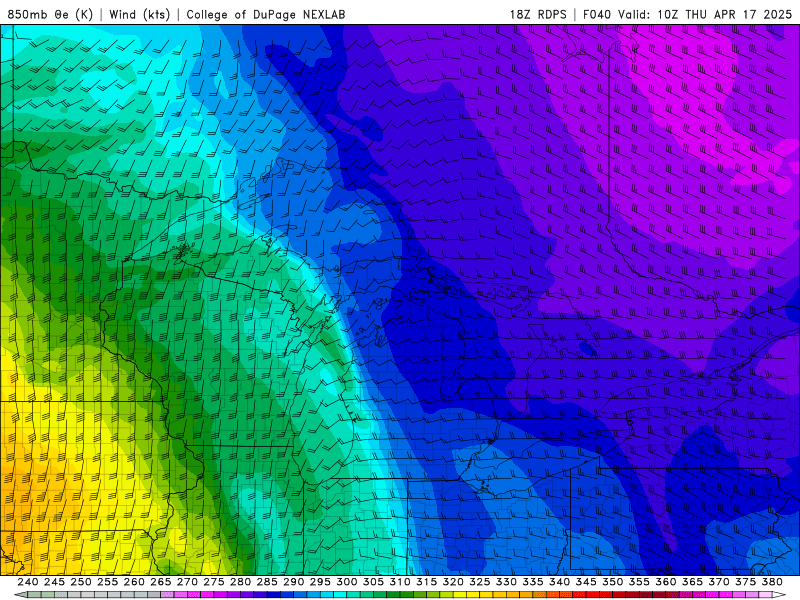Screen dimensions: 800x600
Task: Click the left end arrow of the color bar
Action: pyautogui.click(x=21, y=594)
